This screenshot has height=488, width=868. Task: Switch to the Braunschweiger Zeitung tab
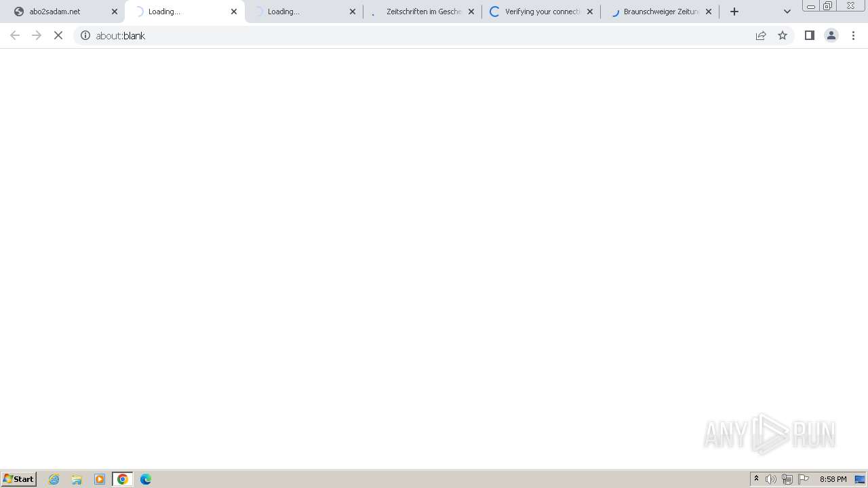point(659,12)
